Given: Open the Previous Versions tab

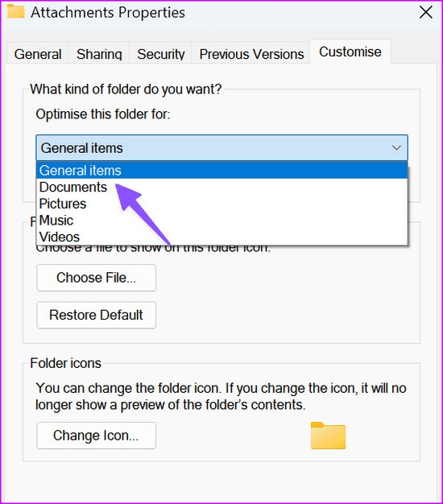Looking at the screenshot, I should click(x=251, y=54).
